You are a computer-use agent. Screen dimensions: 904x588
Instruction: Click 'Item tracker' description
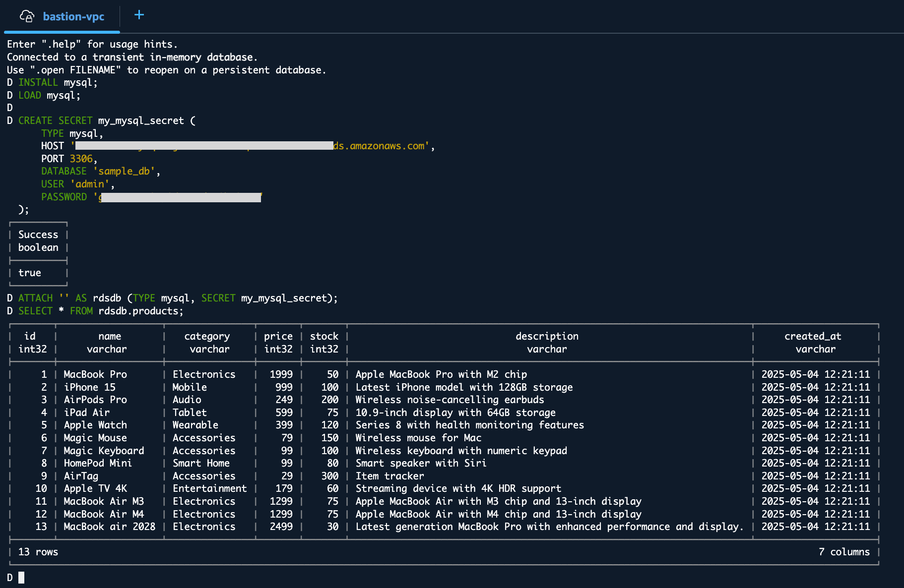coord(389,476)
